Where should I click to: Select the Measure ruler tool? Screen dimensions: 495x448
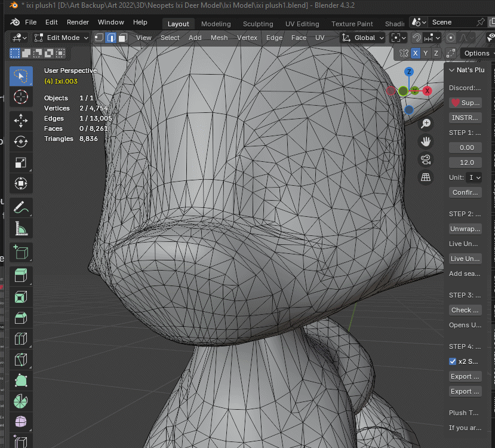tap(21, 229)
